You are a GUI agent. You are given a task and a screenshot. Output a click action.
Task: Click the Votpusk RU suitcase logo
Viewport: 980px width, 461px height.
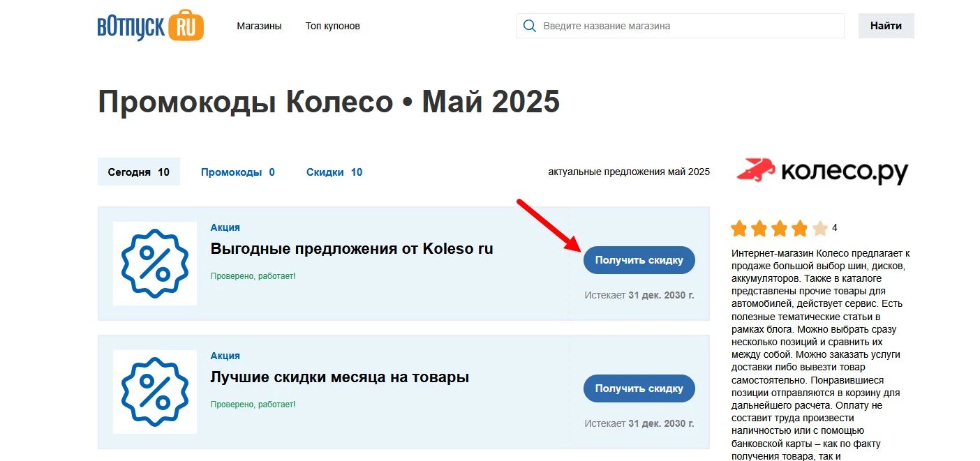tap(149, 25)
